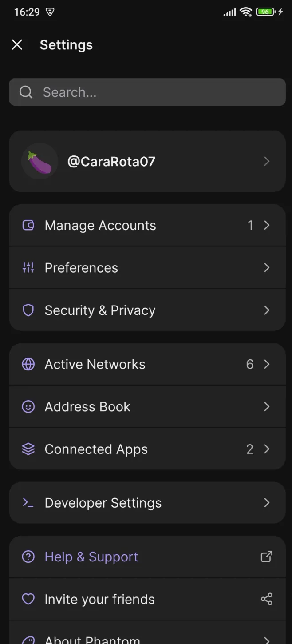Open Manage Accounts via its chevron
This screenshot has height=644, width=292.
click(x=267, y=225)
